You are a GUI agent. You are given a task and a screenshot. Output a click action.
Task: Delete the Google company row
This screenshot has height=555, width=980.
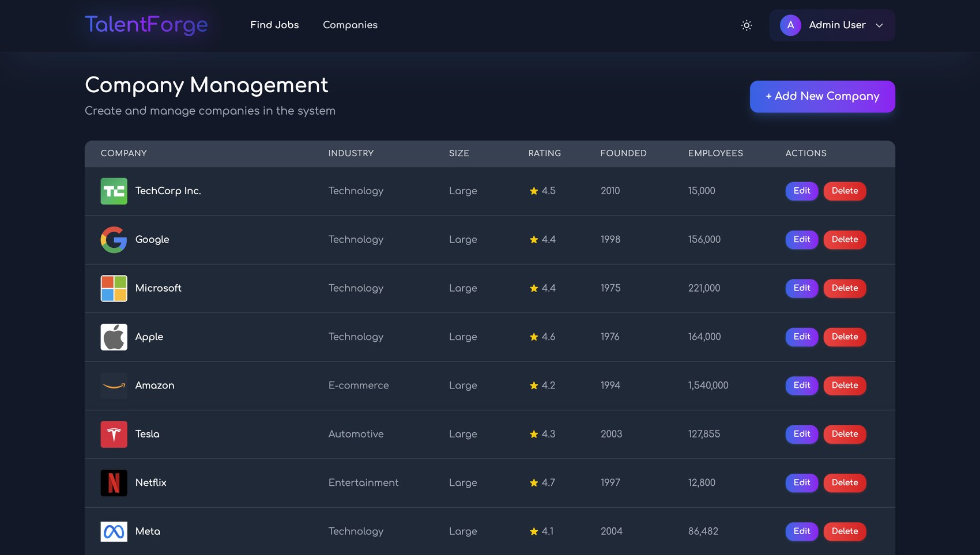pos(845,239)
